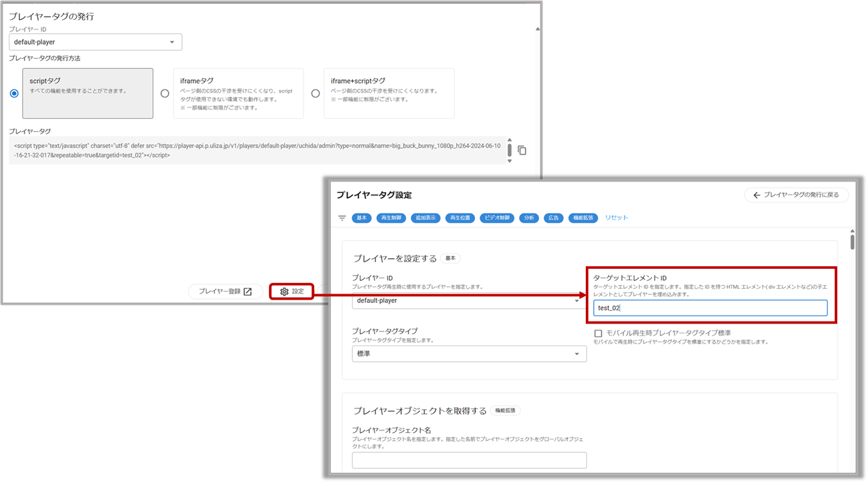Screen dimensions: 868x483
Task: Click the プレイヤーを設定する section title
Action: click(x=395, y=258)
